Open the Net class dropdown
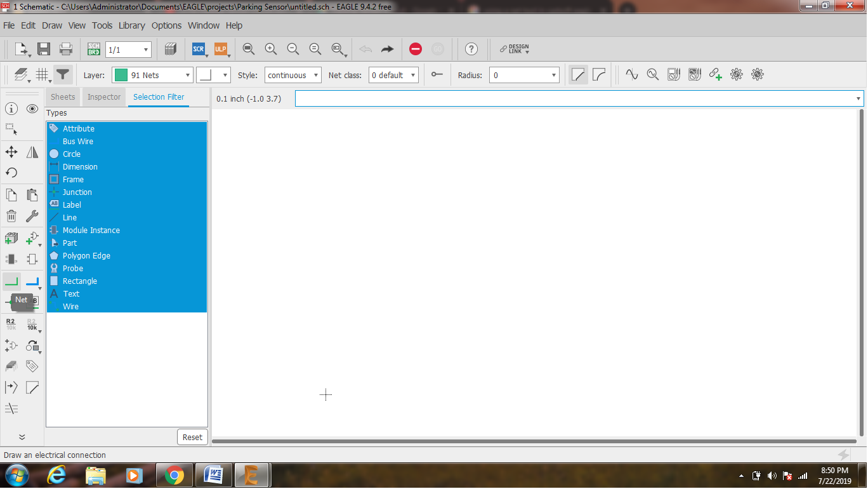The width and height of the screenshot is (868, 489). (x=393, y=75)
